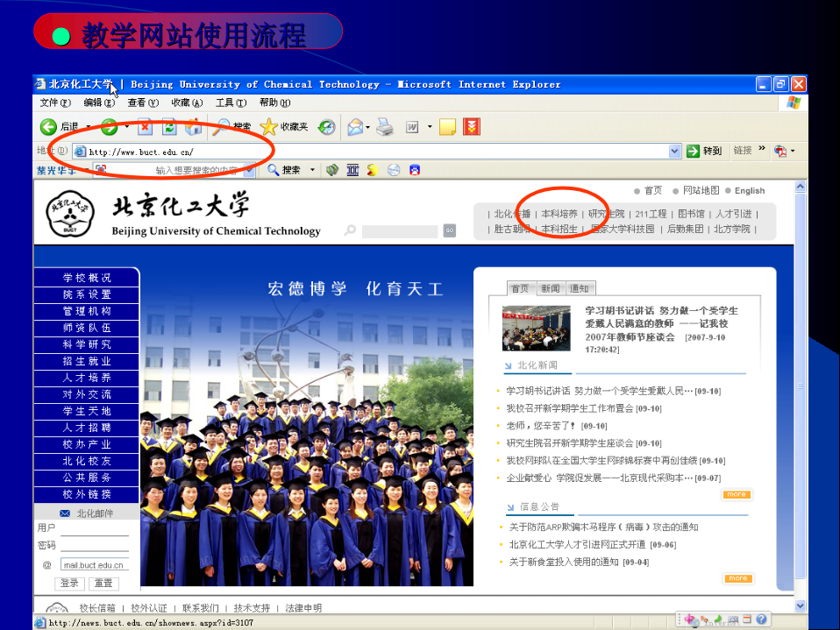Click the yellow Pac-Man icon in search toolbar
This screenshot has height=630, width=840.
pos(373,170)
